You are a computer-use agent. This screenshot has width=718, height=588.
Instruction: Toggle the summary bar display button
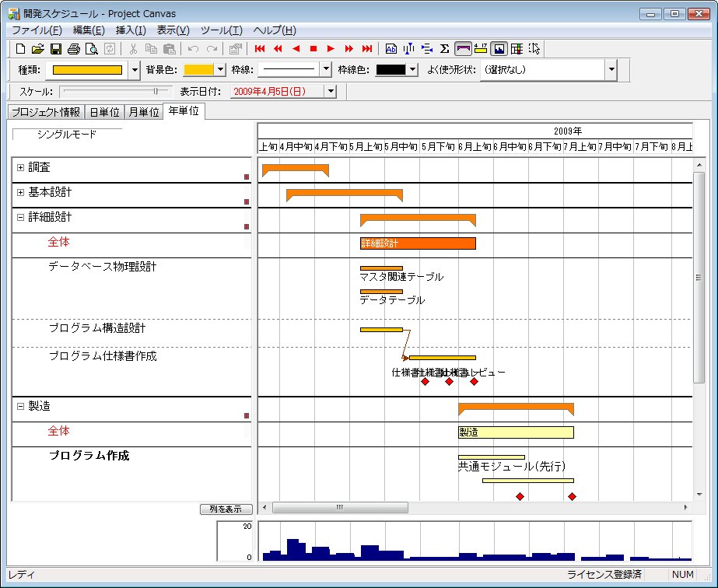pyautogui.click(x=463, y=49)
